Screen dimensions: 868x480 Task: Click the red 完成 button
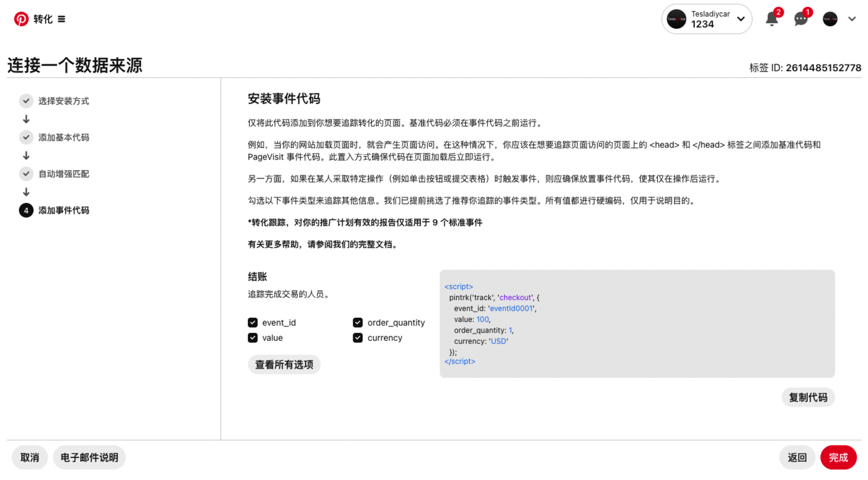point(838,458)
